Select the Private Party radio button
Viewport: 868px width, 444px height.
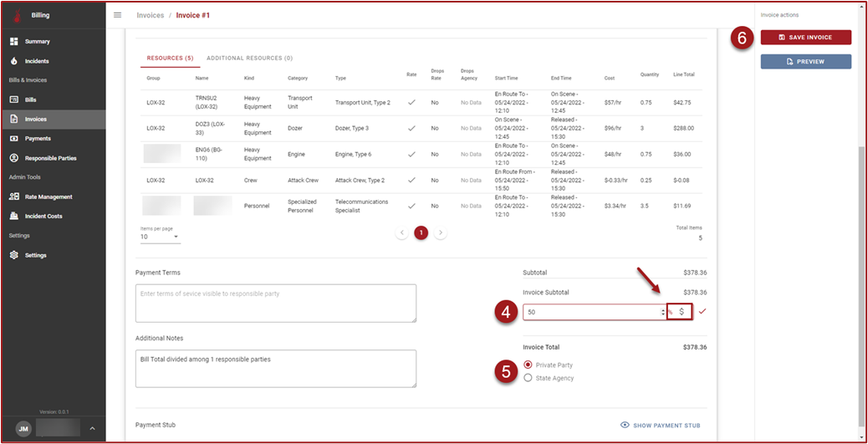(528, 365)
